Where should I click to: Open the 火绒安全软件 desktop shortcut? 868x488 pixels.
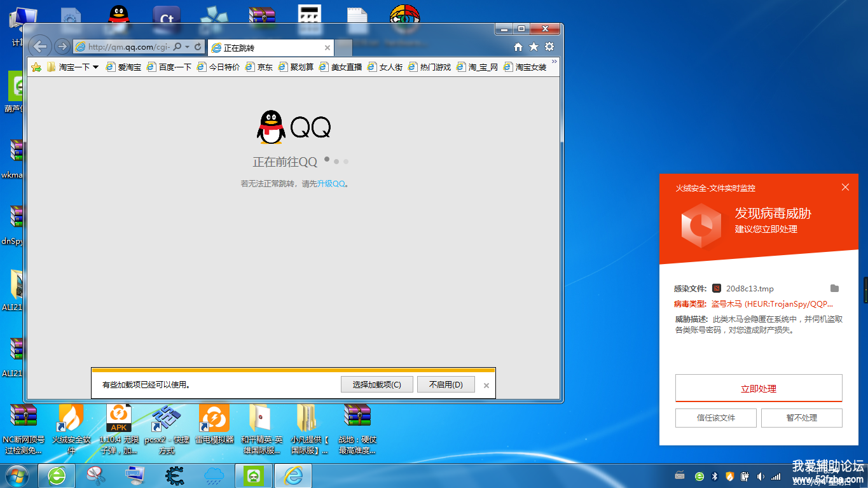(x=71, y=428)
